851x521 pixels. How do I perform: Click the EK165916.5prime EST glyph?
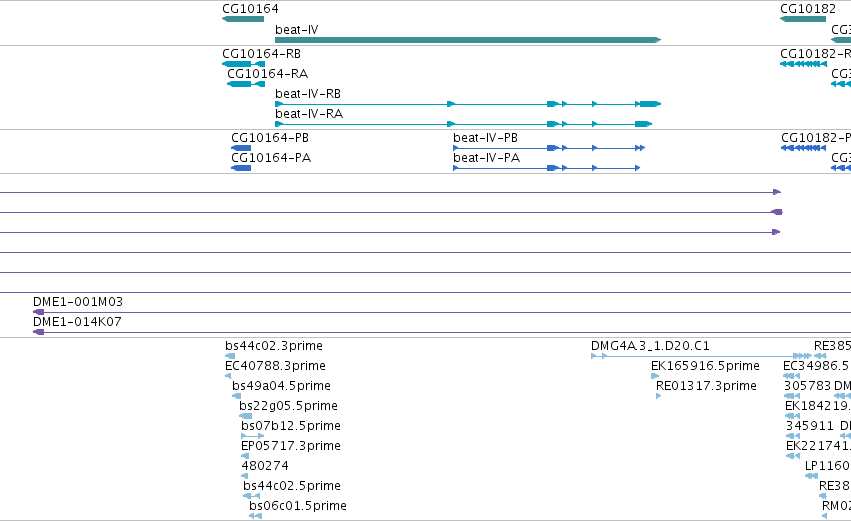pos(655,376)
